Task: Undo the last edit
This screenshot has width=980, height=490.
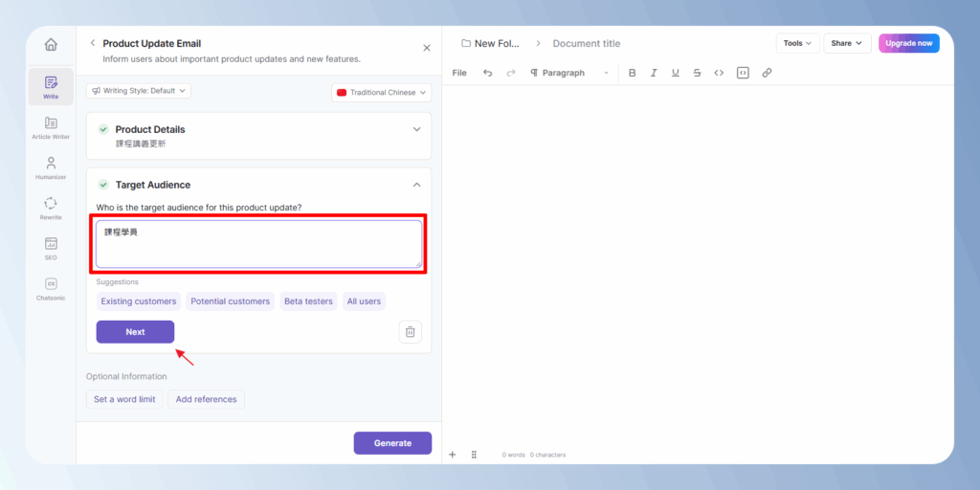Action: pyautogui.click(x=487, y=73)
